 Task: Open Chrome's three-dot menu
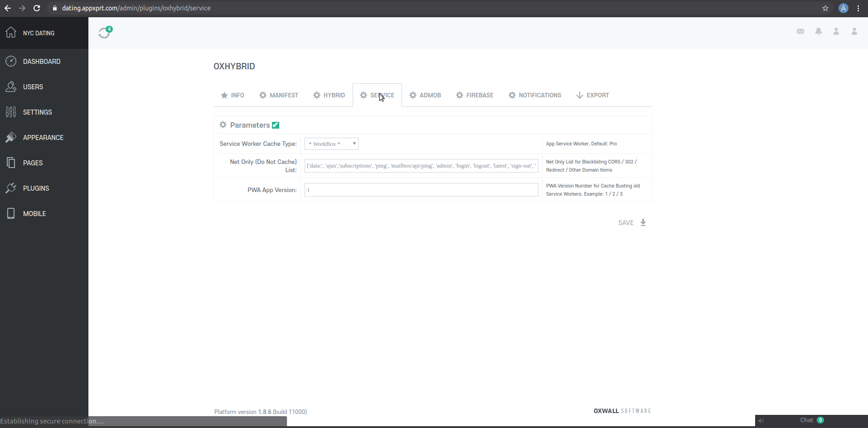point(858,8)
